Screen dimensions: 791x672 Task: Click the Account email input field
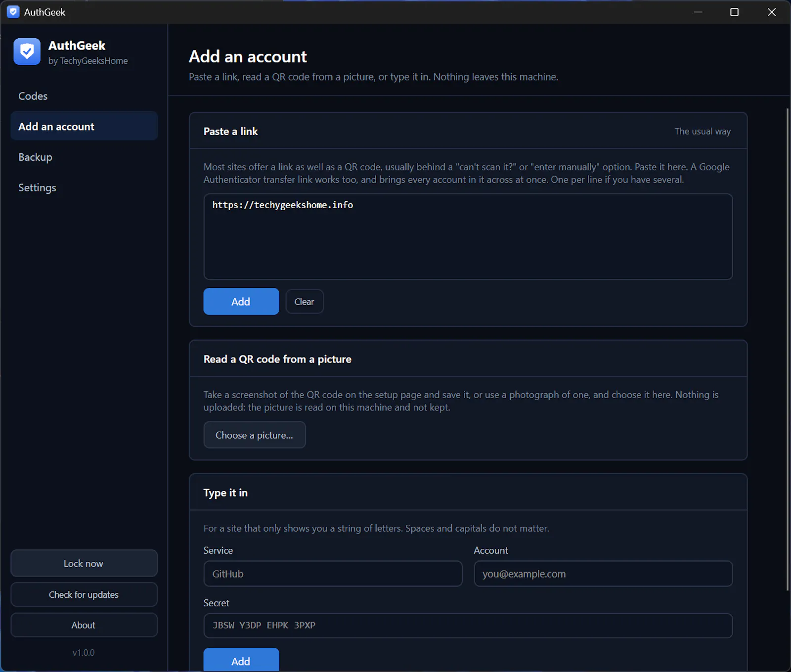(603, 574)
